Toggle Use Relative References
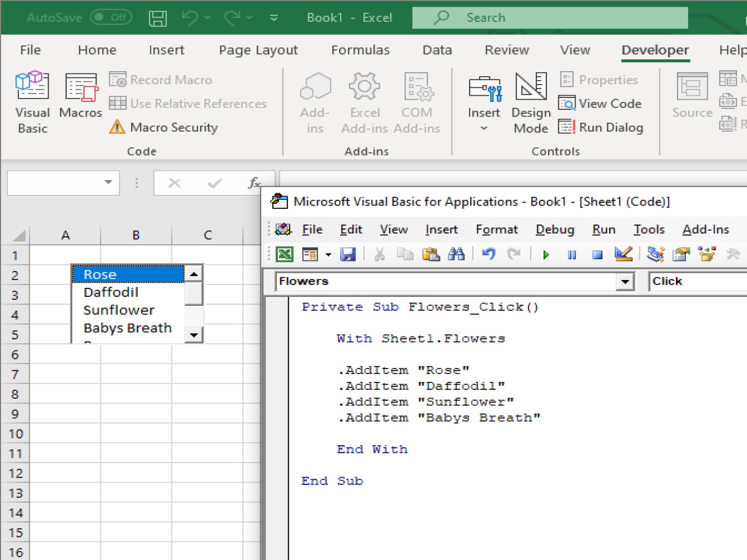Screen dimensions: 747x560 pos(188,104)
